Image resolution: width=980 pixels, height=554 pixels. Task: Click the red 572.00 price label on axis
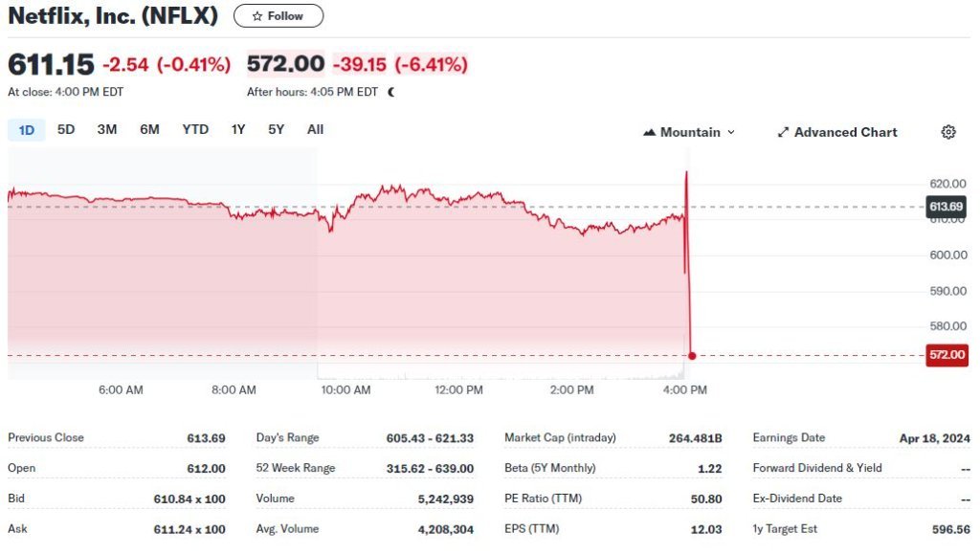tap(947, 355)
